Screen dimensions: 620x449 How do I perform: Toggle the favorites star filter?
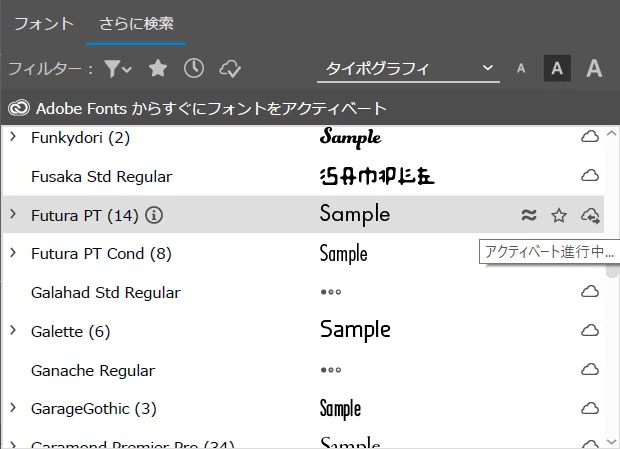(158, 69)
